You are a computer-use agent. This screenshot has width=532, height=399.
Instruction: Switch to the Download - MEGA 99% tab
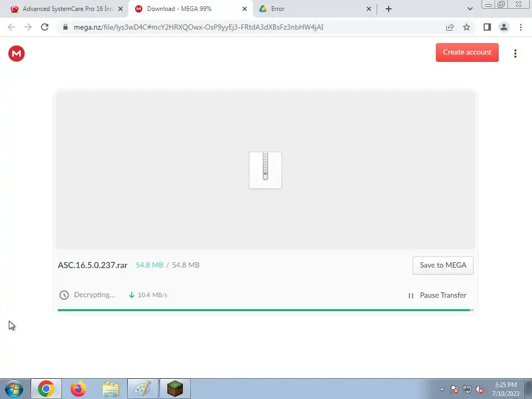pyautogui.click(x=190, y=9)
